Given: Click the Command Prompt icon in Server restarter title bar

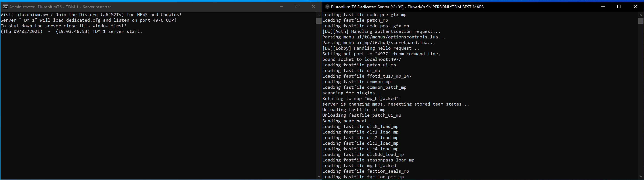Looking at the screenshot, I should [5, 7].
